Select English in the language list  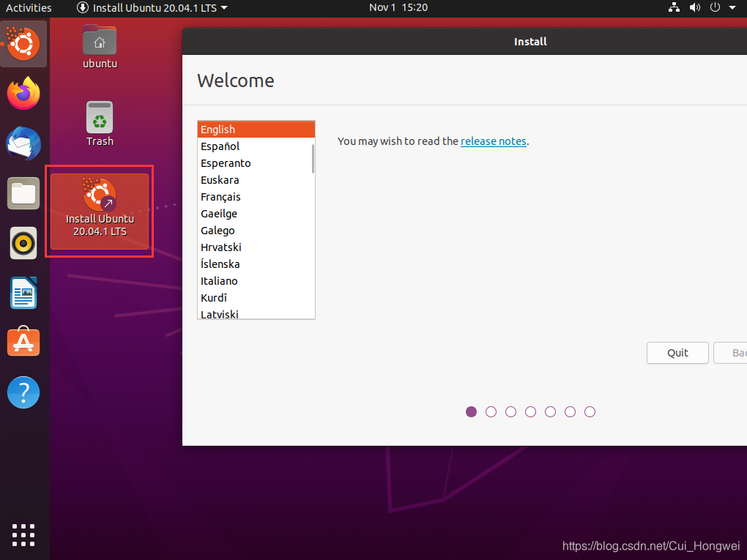tap(256, 130)
